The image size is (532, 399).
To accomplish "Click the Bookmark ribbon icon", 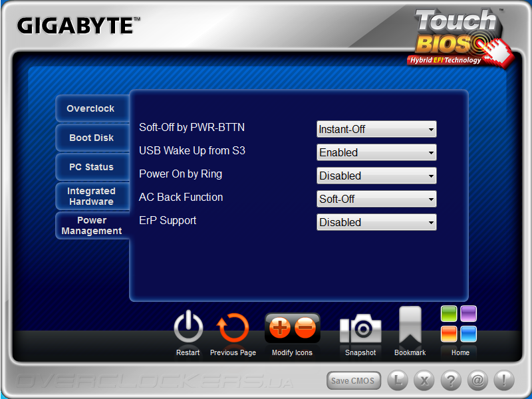I will point(410,325).
